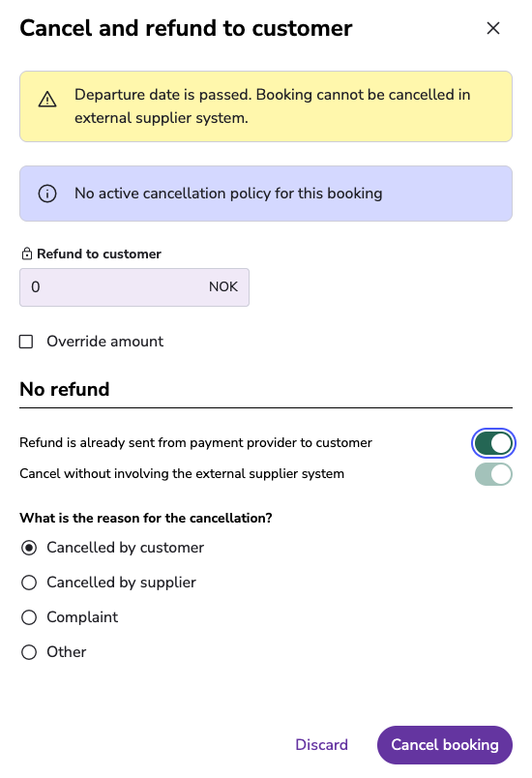The image size is (532, 778).
Task: Confirm with the Cancel booking button
Action: click(445, 745)
